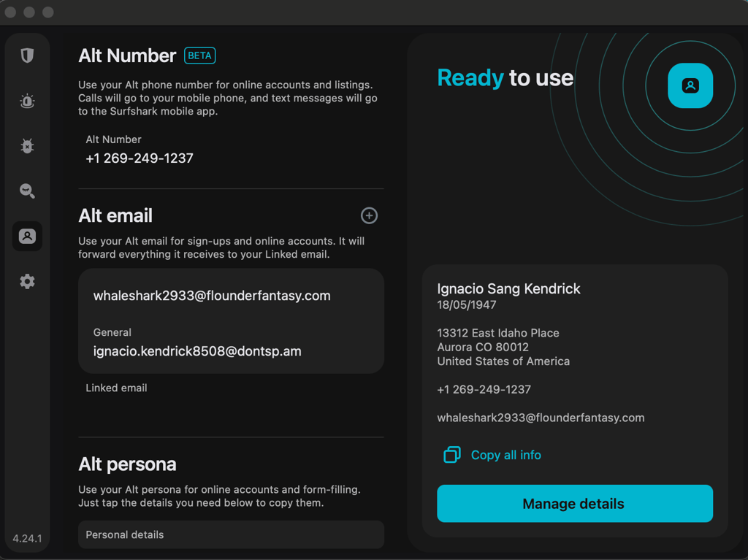Image resolution: width=748 pixels, height=560 pixels.
Task: Click the copy icon beside Copy all info
Action: coord(451,455)
